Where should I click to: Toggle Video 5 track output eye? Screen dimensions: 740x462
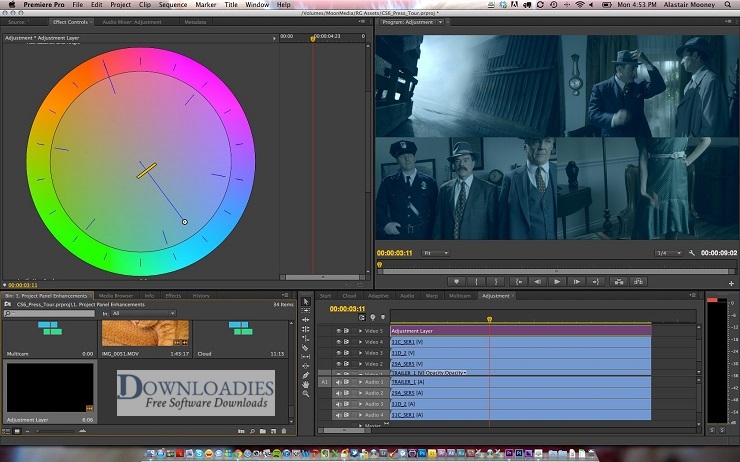coord(338,331)
